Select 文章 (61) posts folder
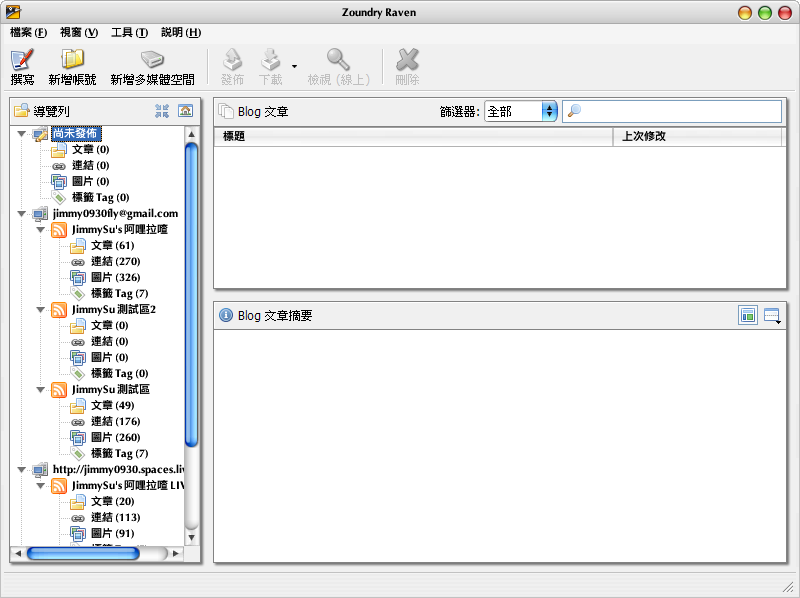 [x=112, y=245]
